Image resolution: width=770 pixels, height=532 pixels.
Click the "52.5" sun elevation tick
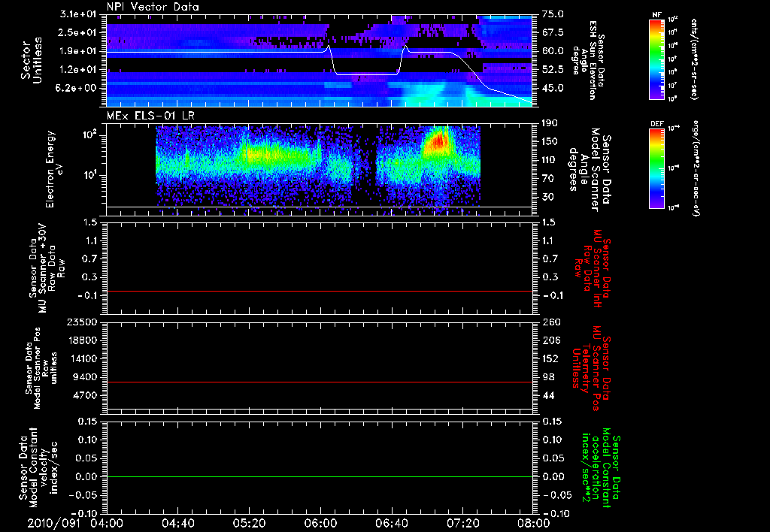pyautogui.click(x=553, y=70)
